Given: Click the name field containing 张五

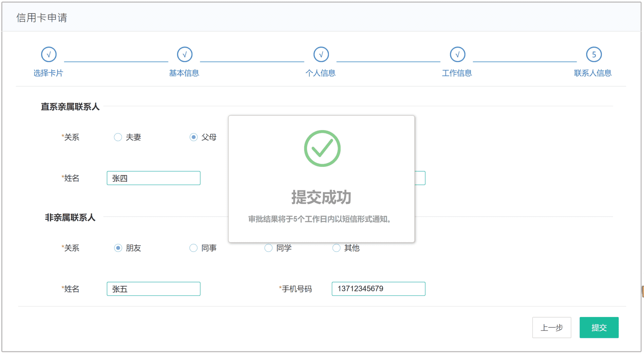Looking at the screenshot, I should point(154,289).
